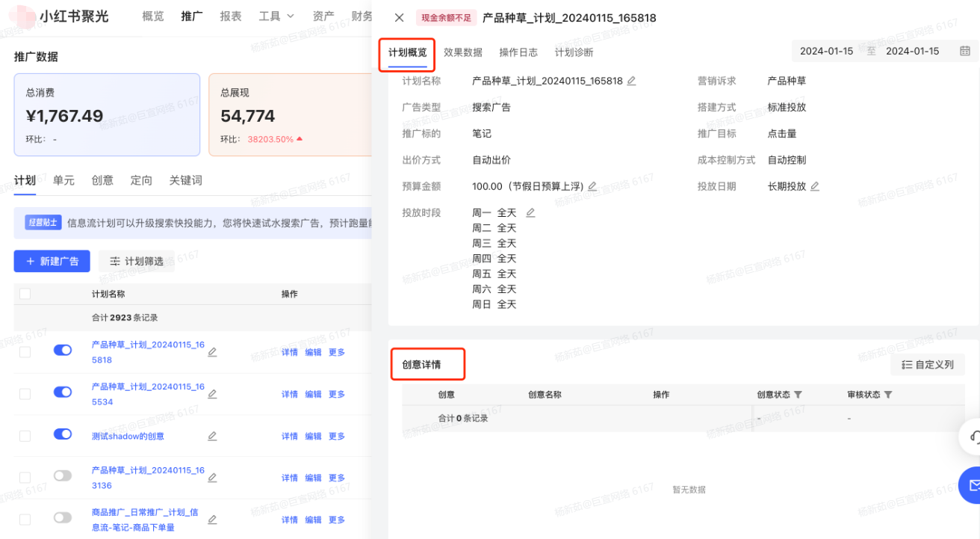
Task: Open plan link 测试shadow的创意
Action: click(x=128, y=436)
